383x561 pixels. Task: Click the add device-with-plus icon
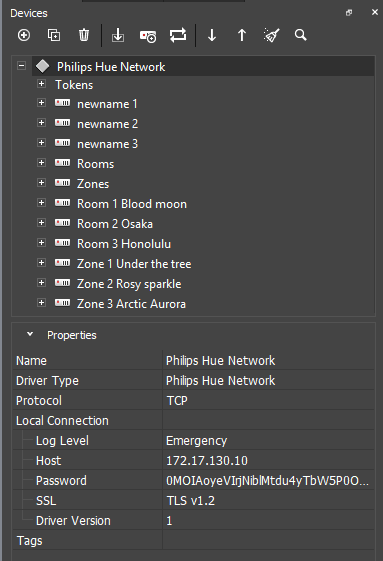point(147,36)
